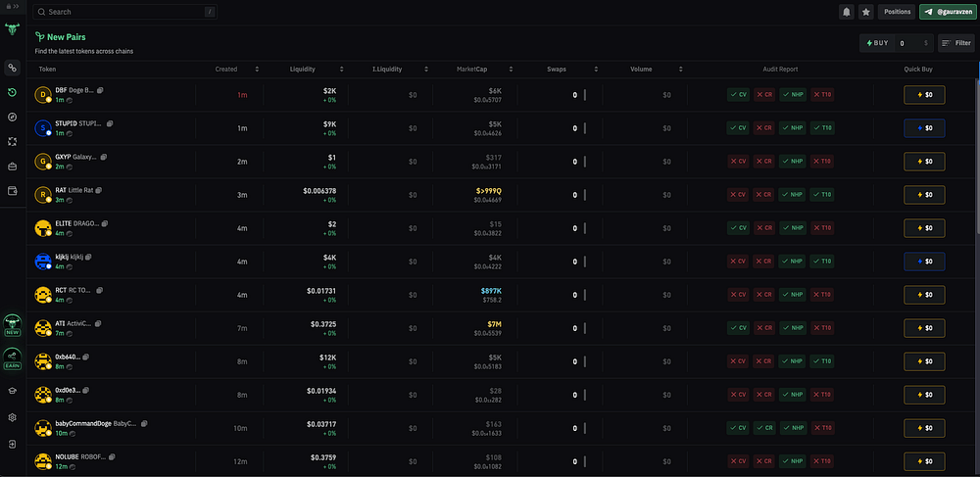Open the settings gear in sidebar
The width and height of the screenshot is (980, 477).
coord(12,417)
